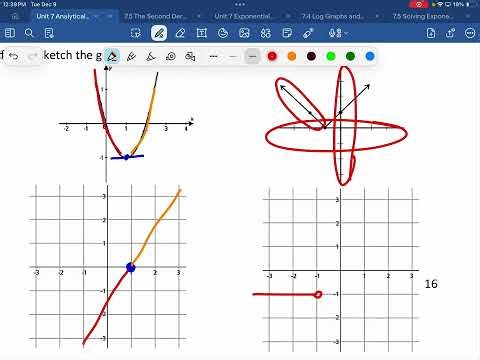Viewport: 480px width, 360px height.
Task: Select the first stroke thickness preset
Action: [213, 56]
